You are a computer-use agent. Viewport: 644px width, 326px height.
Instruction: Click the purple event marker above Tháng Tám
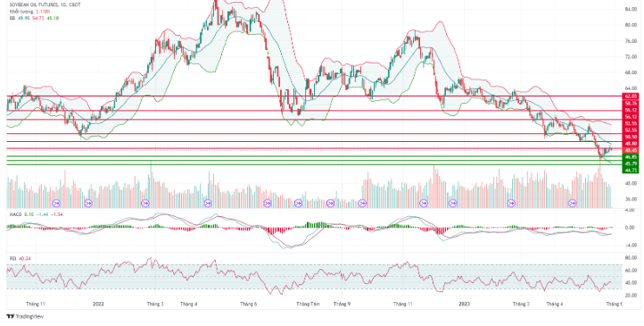[298, 203]
